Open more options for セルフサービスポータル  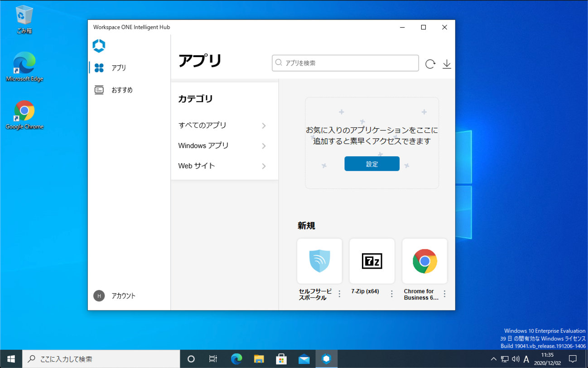pyautogui.click(x=339, y=294)
